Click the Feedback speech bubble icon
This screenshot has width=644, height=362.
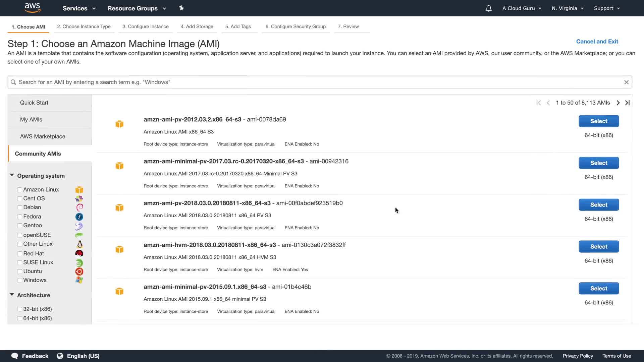(15, 356)
